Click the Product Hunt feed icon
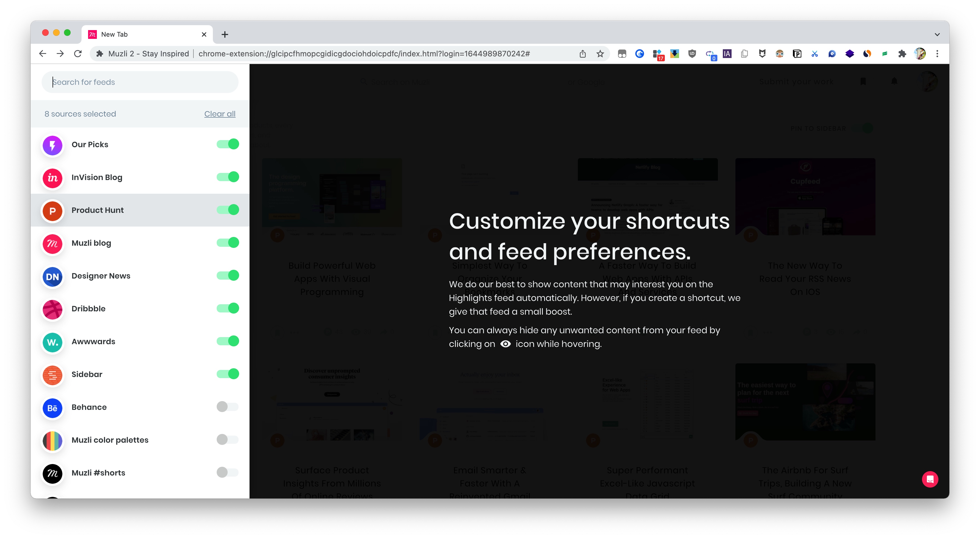 53,210
